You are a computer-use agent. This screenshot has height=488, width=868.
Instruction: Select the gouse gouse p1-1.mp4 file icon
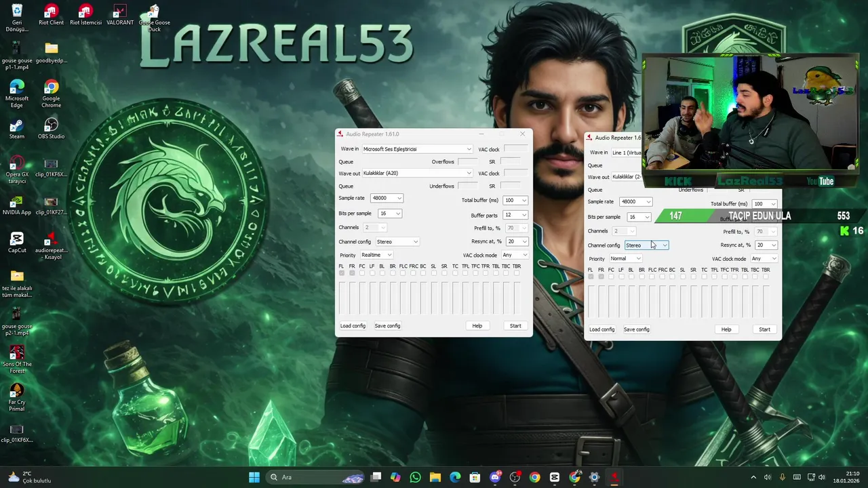(17, 56)
